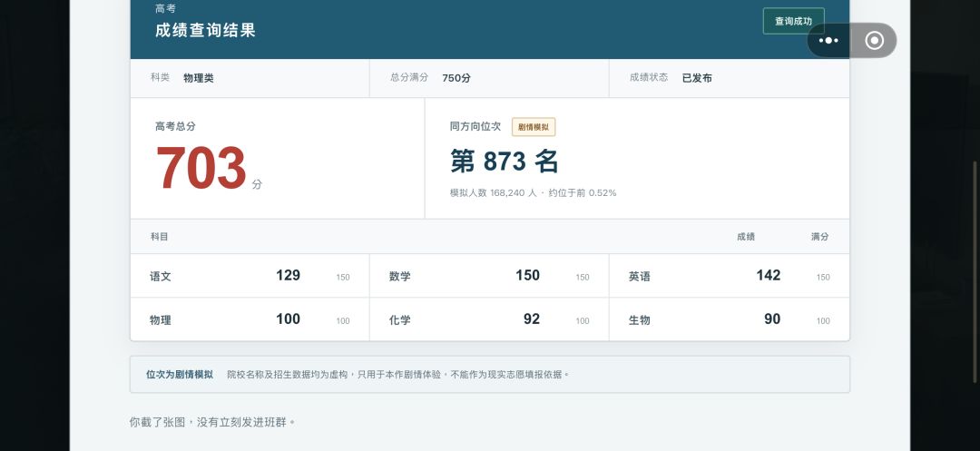980x451 pixels.
Task: Click the 满分 column header
Action: coord(820,237)
